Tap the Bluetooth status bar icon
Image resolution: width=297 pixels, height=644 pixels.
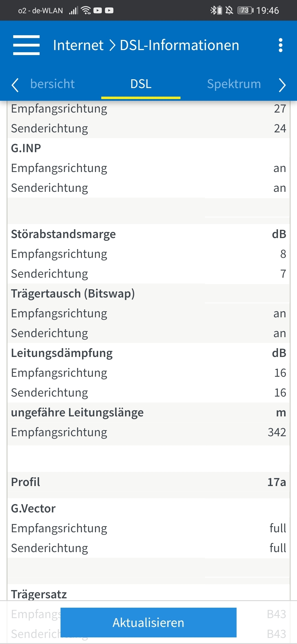[x=213, y=10]
